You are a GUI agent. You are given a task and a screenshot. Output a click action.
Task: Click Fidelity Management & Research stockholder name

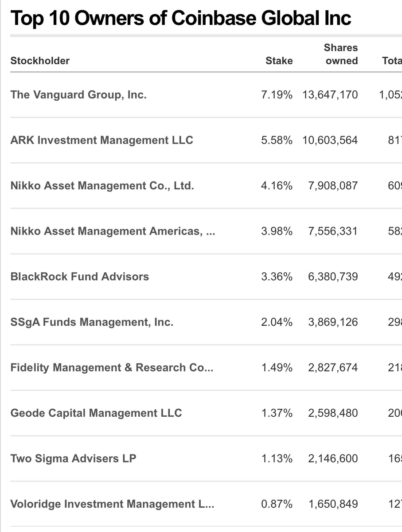(x=112, y=368)
